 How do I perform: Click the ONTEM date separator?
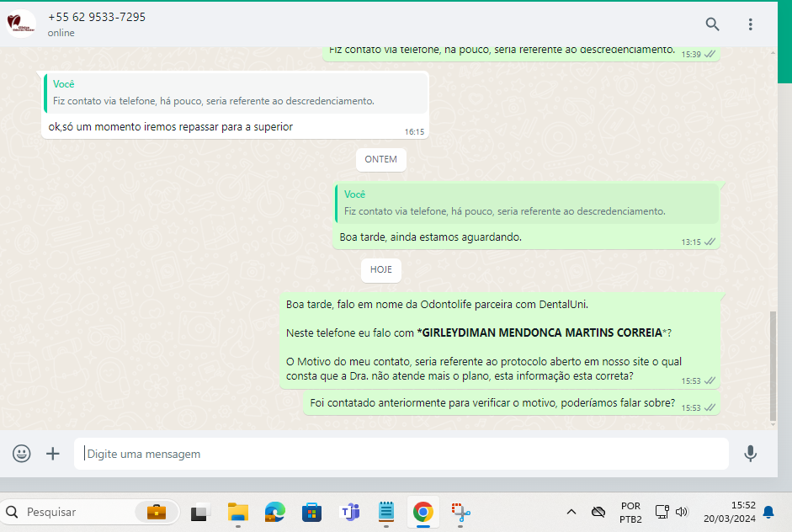pyautogui.click(x=380, y=159)
